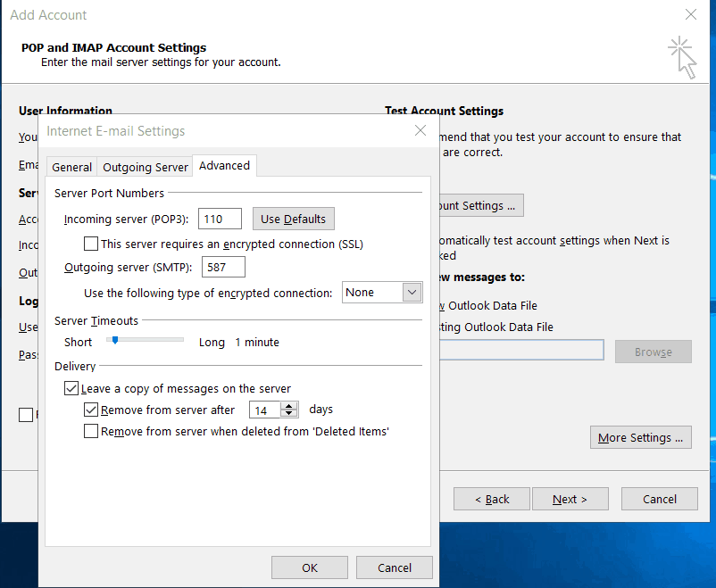Open the Outgoing Server tab
Image resolution: width=716 pixels, height=588 pixels.
pos(146,167)
